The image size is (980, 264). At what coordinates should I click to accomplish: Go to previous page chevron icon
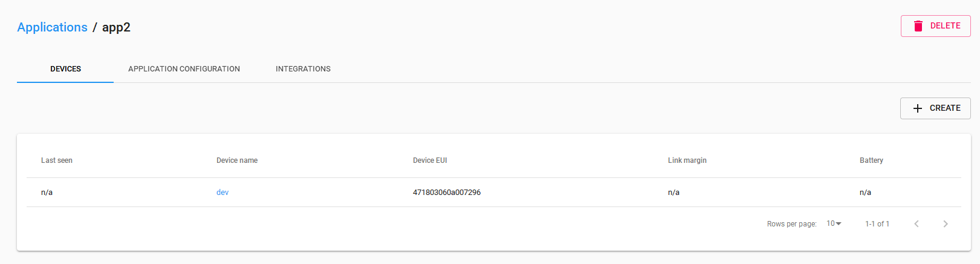pos(917,224)
